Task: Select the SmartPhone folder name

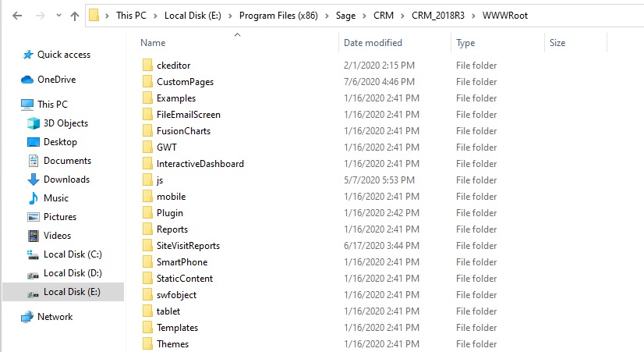Action: pos(182,262)
